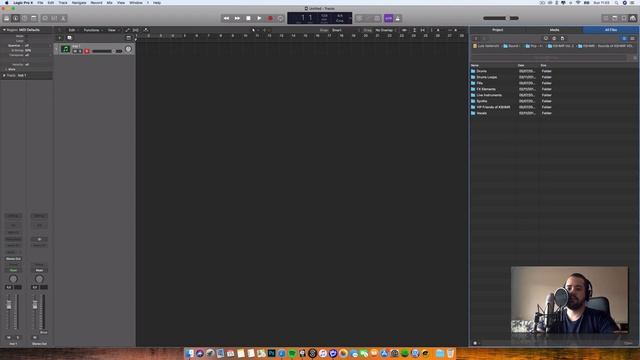
Task: Click the Project folder icon in file browser
Action: click(562, 38)
